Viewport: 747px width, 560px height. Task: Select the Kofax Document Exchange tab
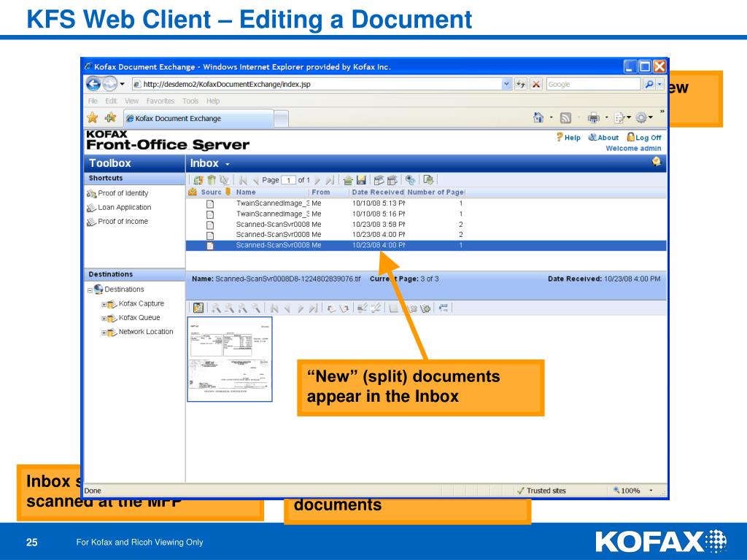198,119
